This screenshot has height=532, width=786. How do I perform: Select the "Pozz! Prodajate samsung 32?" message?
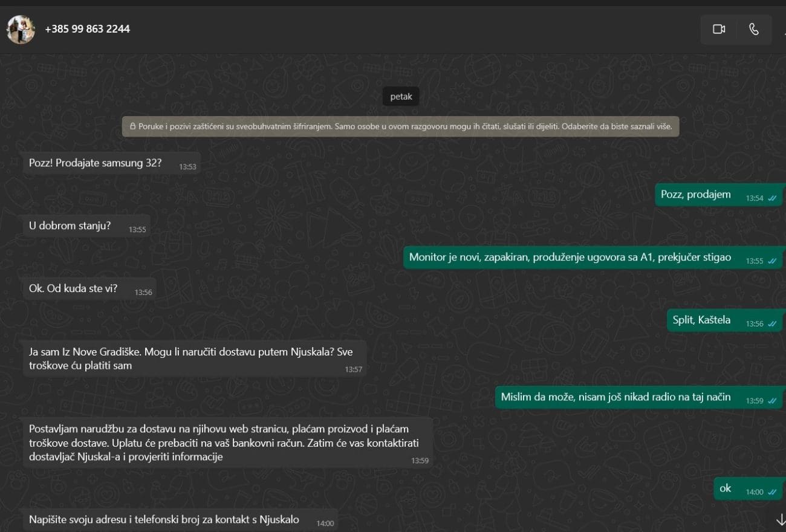(96, 163)
